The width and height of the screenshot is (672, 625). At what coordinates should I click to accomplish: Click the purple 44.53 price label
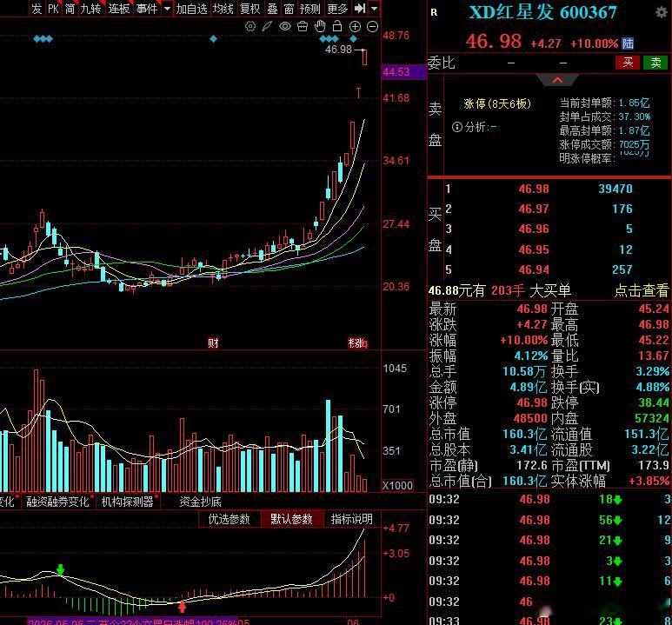403,72
